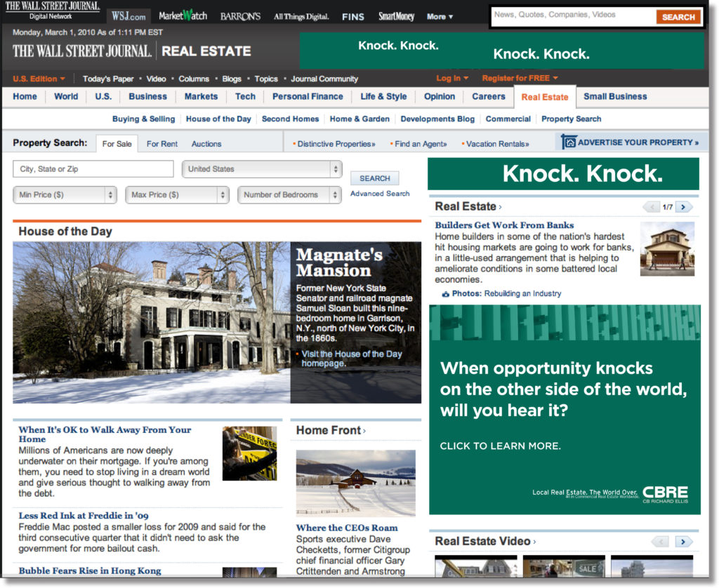Open the Real Estate nav tab

(545, 97)
